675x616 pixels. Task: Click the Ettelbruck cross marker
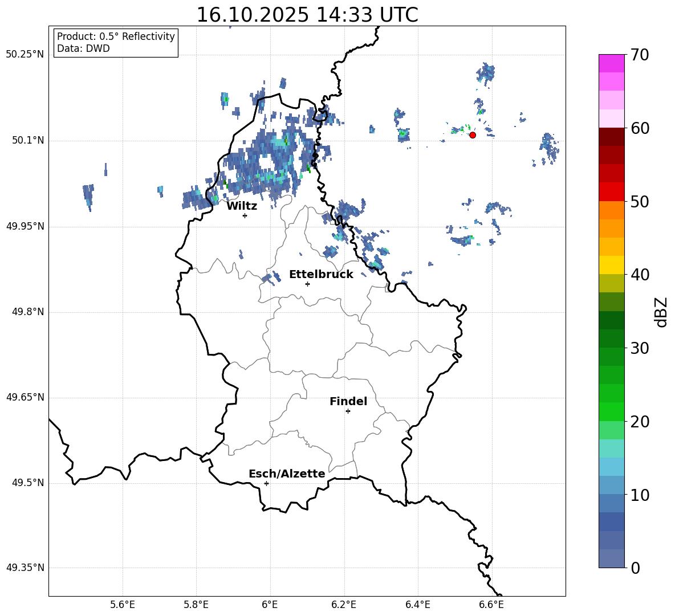tap(307, 284)
